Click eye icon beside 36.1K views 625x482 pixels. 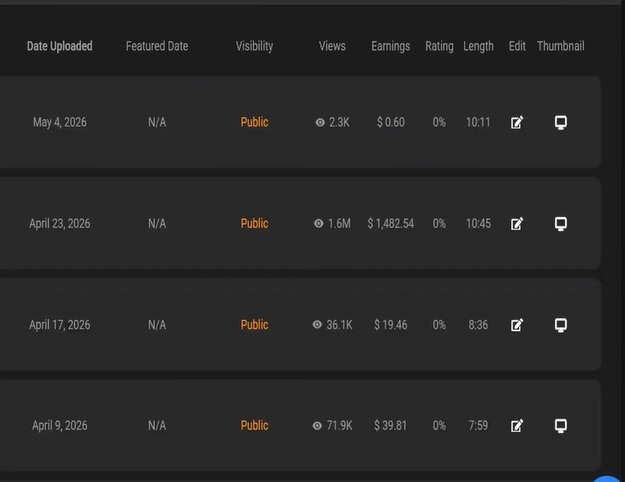(317, 325)
